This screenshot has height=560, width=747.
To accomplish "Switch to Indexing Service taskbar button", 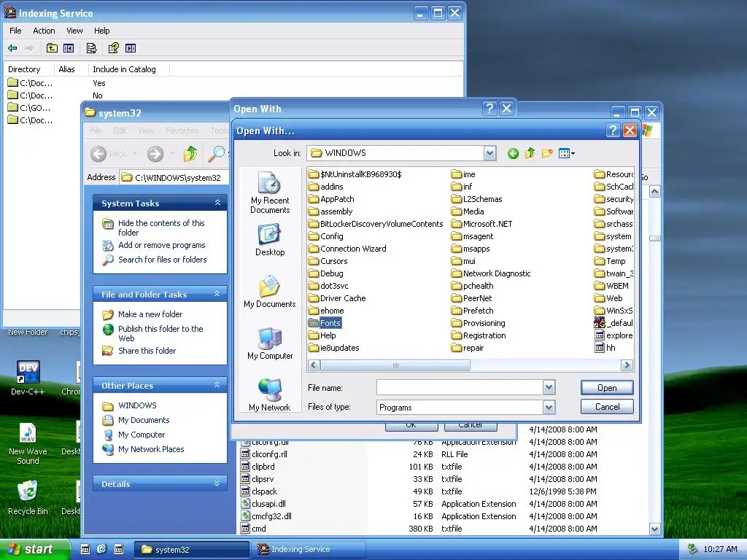I will click(x=309, y=550).
